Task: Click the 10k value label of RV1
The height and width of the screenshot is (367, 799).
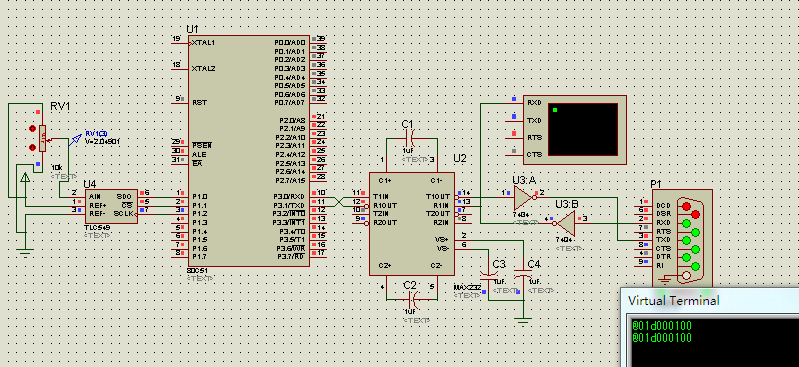Action: pyautogui.click(x=58, y=168)
